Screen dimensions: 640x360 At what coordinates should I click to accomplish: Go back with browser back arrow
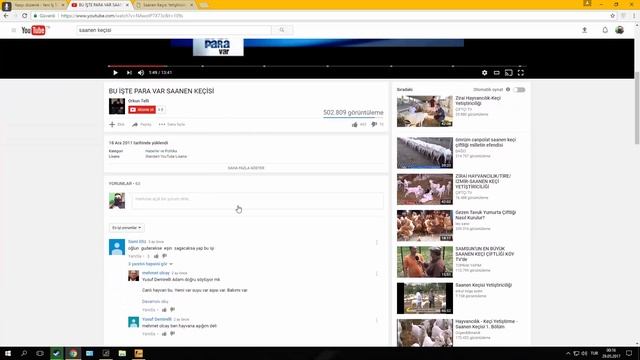coord(6,16)
